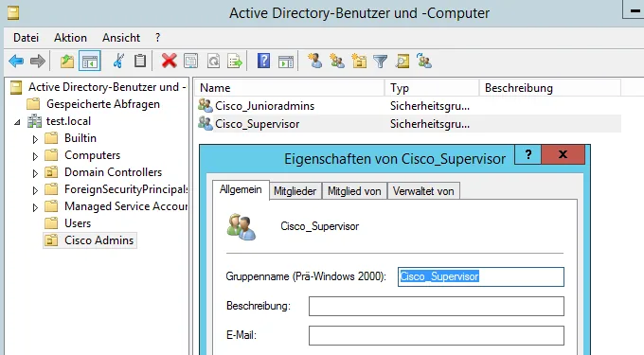Click the Gruppenname (Prä-Windows 2000) field
644x355 pixels.
click(x=481, y=276)
